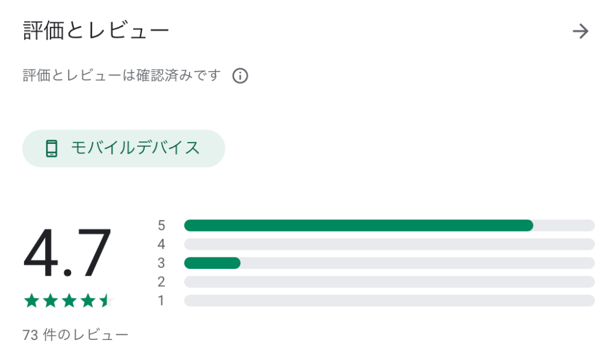Click the 1-star rating bar
This screenshot has width=616, height=364.
coord(389,301)
